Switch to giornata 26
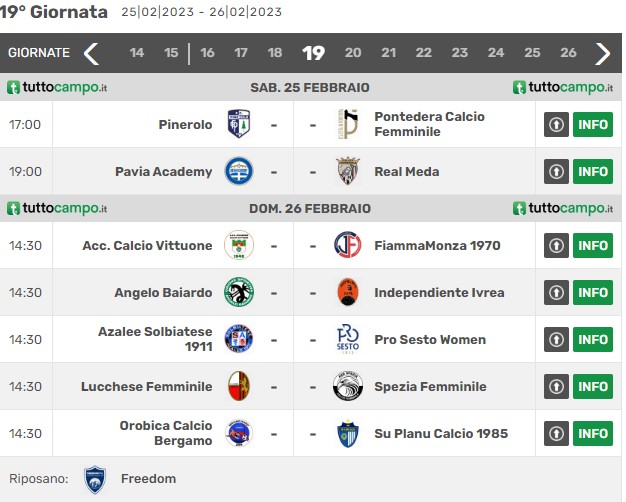The image size is (626, 502). pyautogui.click(x=568, y=53)
